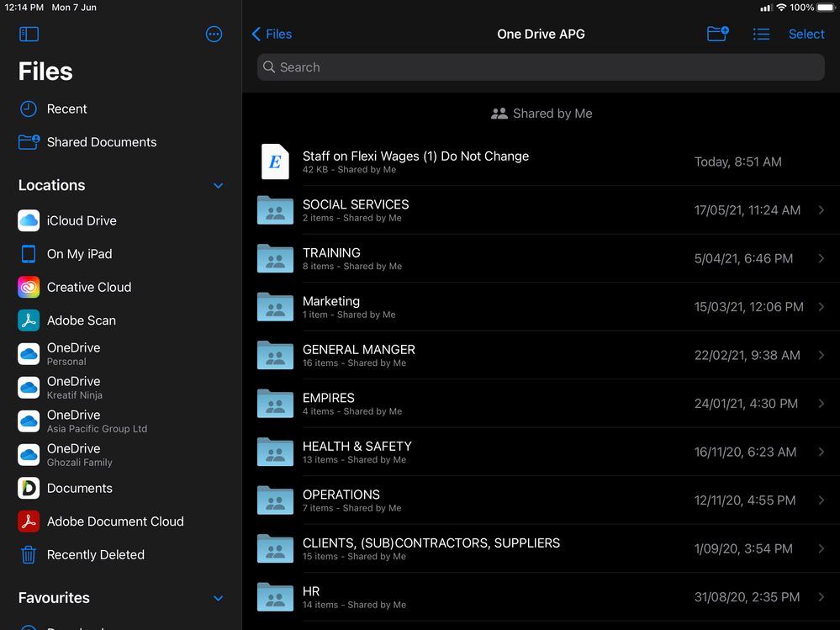
Task: Tap the Today, 8:51 AM date text
Action: click(737, 161)
